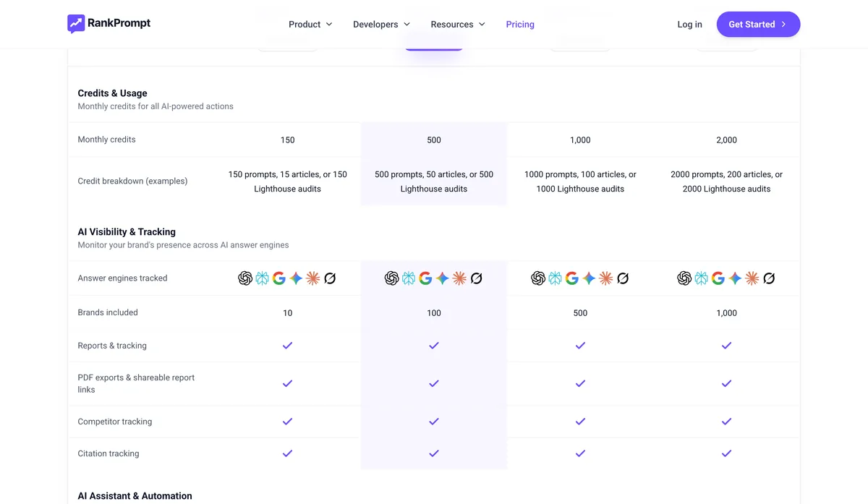The height and width of the screenshot is (504, 868).
Task: Click the Log in link
Action: point(689,25)
